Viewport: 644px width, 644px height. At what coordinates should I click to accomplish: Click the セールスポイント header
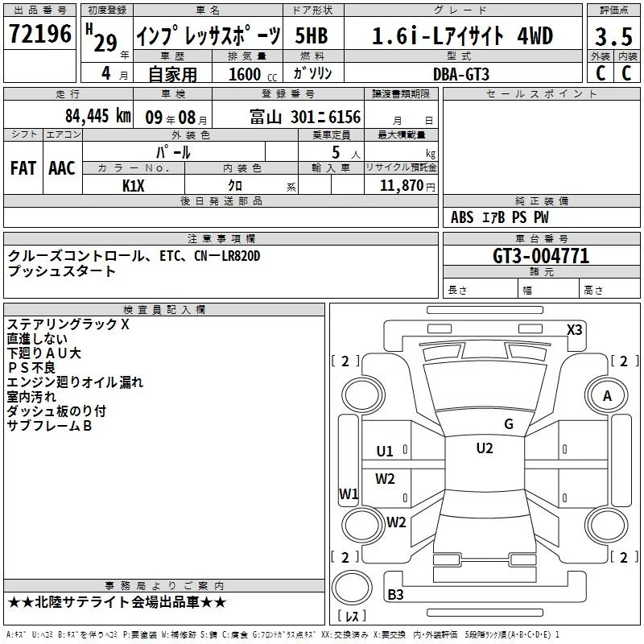tap(541, 94)
